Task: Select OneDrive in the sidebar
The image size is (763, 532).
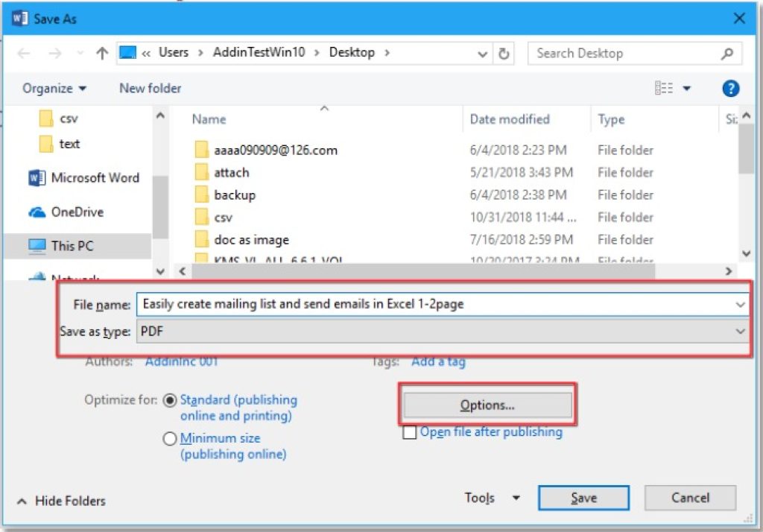Action: coord(75,212)
